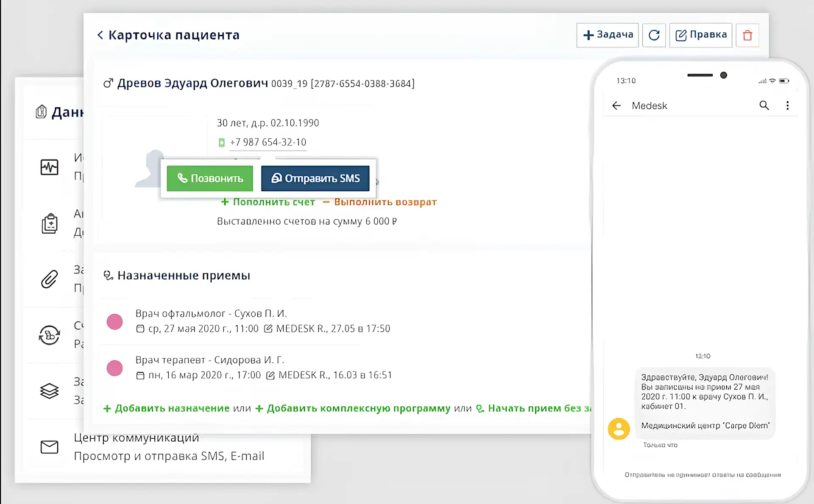This screenshot has width=814, height=504.
Task: Tap back arrow in phone Medesk chat
Action: (616, 106)
